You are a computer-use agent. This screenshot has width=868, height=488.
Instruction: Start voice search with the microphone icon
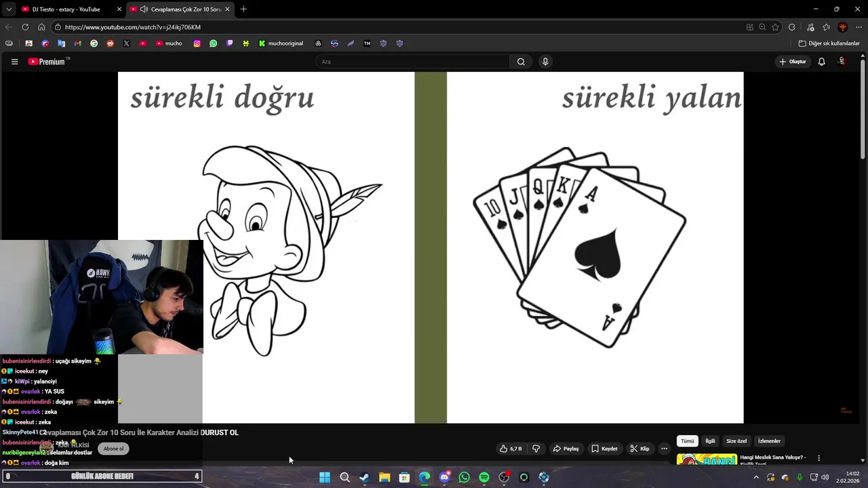point(545,62)
